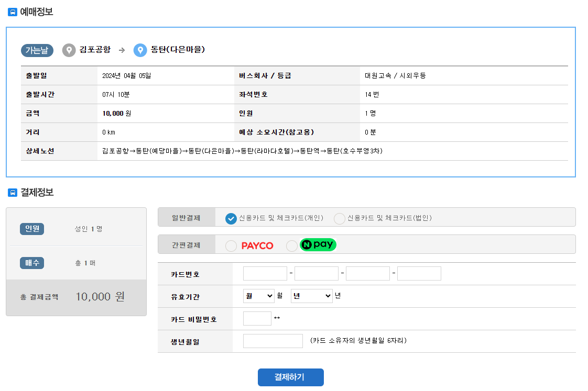Switch to the 일반결제 tab
Screen dimensions: 588x391
(186, 217)
